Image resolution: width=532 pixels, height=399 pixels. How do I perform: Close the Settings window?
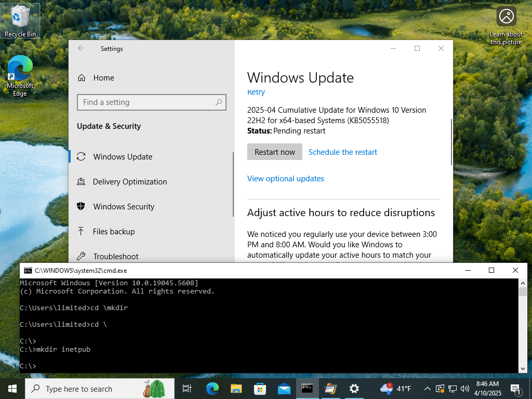tap(441, 48)
